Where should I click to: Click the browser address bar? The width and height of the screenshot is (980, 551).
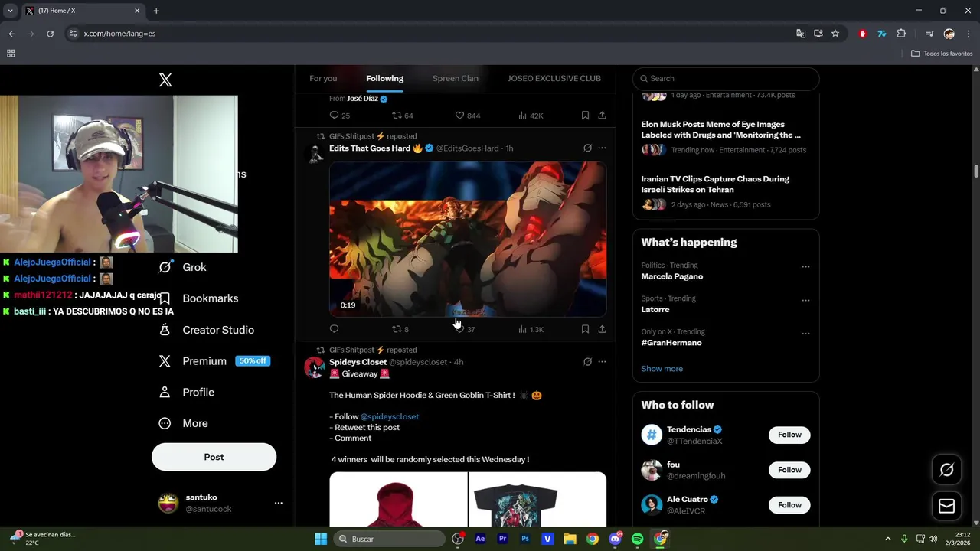[x=429, y=34]
